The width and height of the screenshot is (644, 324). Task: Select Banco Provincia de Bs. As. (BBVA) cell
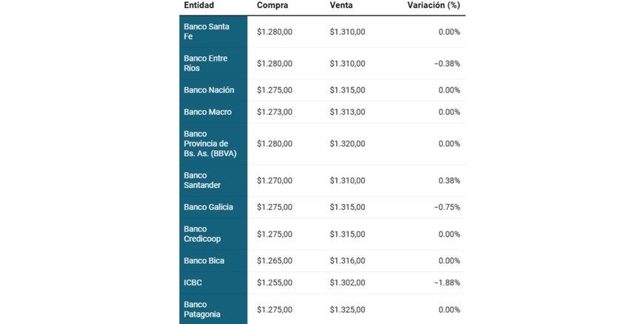pos(212,144)
